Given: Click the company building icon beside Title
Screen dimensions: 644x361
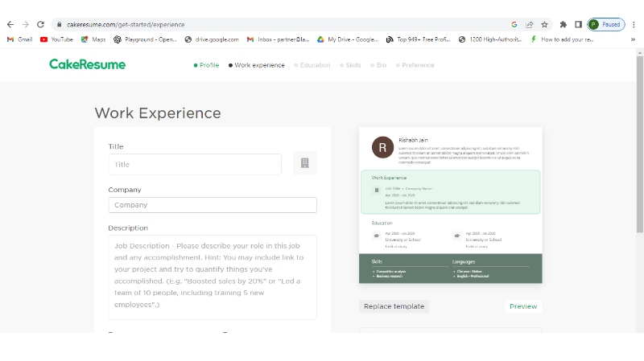Looking at the screenshot, I should (x=304, y=163).
